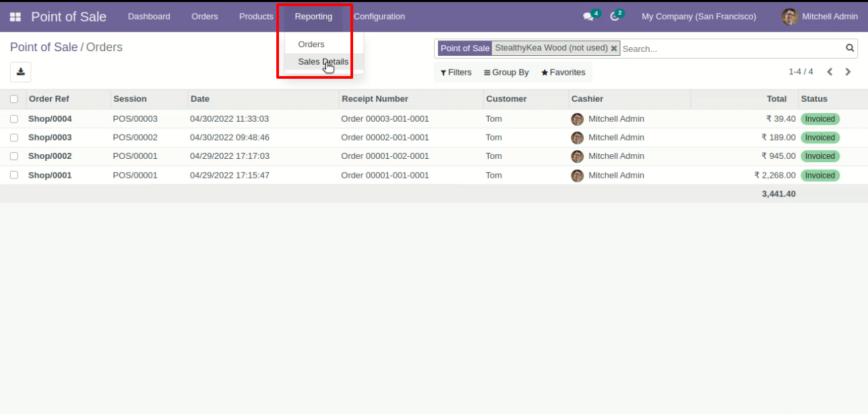Sort by Cashier column header
The image size is (868, 414).
click(629, 99)
